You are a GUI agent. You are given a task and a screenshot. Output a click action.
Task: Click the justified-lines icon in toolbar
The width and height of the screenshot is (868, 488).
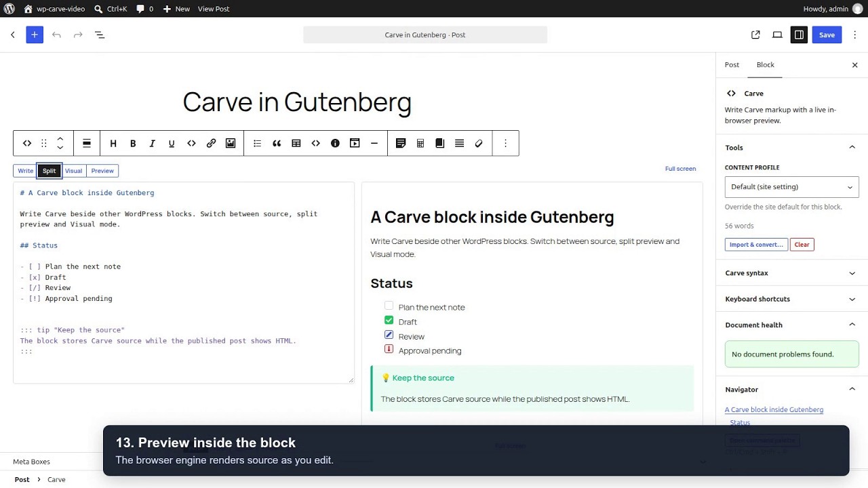click(459, 143)
